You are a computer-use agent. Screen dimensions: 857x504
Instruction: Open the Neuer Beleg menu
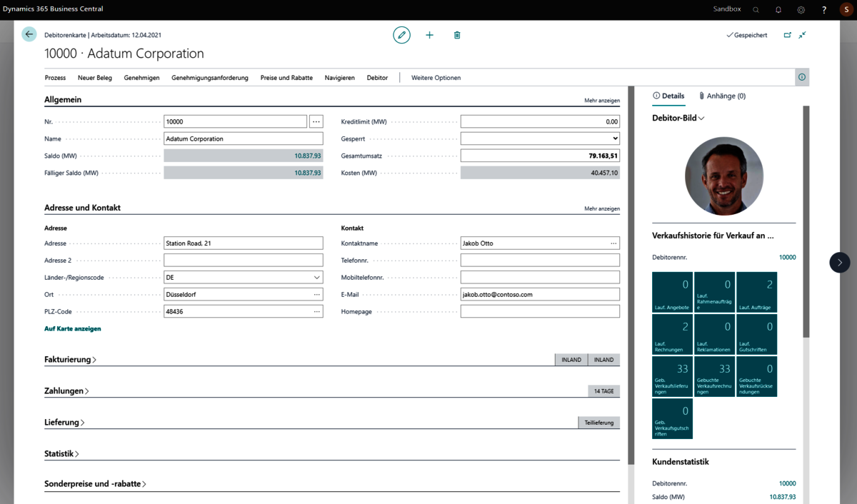point(95,78)
